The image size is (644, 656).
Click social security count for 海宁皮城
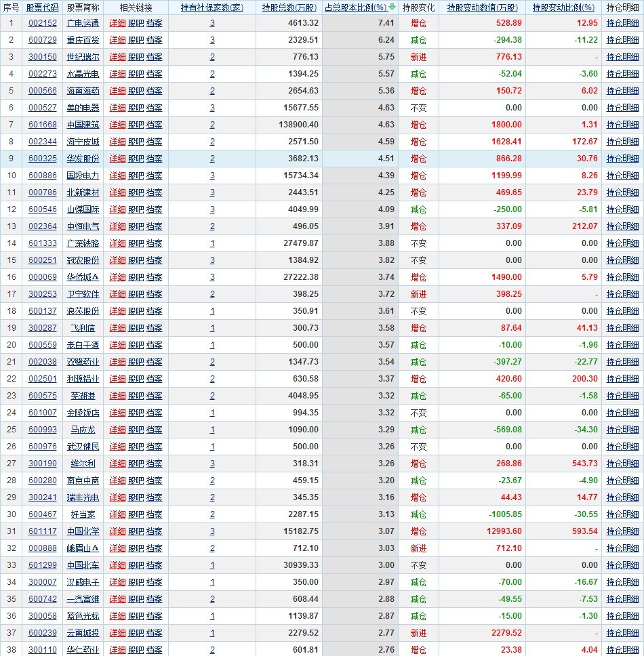212,142
